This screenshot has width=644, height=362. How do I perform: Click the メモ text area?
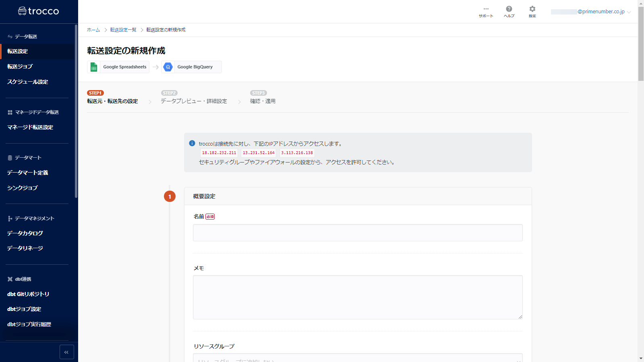(358, 297)
